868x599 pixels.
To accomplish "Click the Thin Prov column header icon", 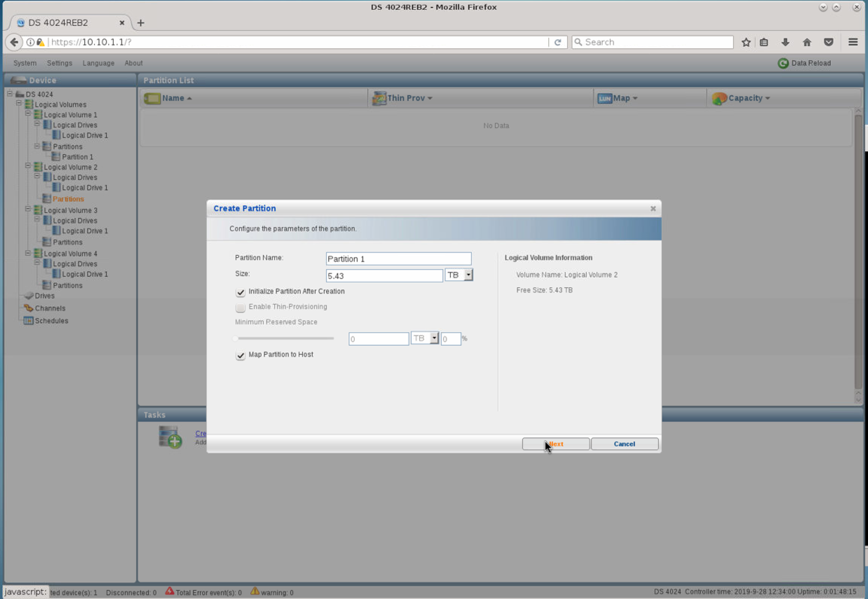I will (x=379, y=98).
